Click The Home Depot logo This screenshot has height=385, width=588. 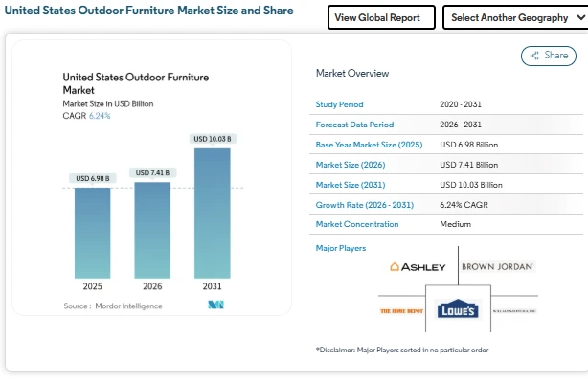tap(399, 311)
